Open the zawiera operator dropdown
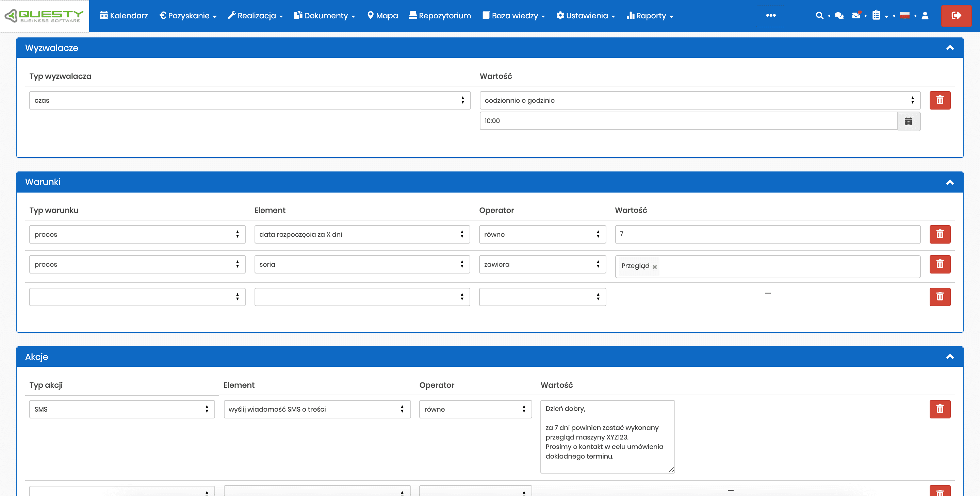 [542, 264]
